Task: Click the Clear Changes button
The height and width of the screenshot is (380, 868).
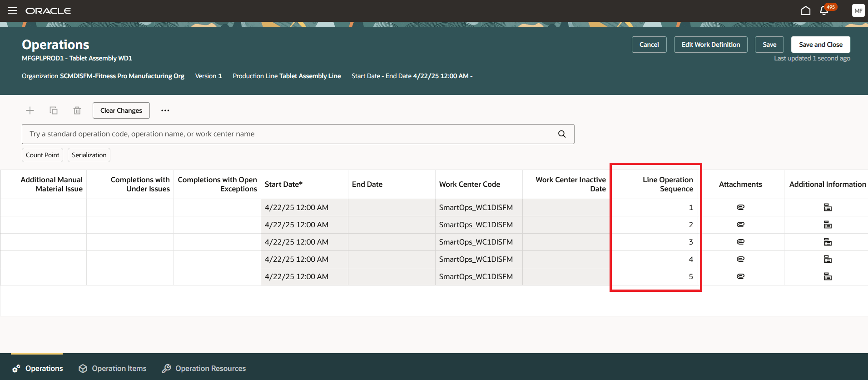Action: click(x=121, y=110)
